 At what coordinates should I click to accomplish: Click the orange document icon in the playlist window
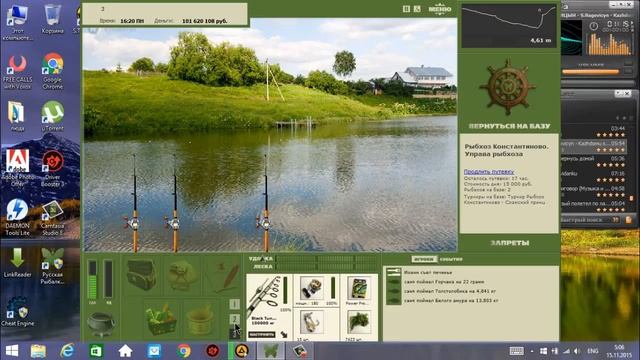tap(629, 220)
